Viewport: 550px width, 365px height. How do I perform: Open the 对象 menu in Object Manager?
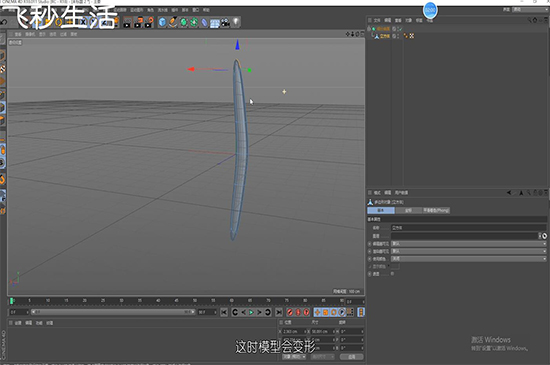[x=409, y=20]
